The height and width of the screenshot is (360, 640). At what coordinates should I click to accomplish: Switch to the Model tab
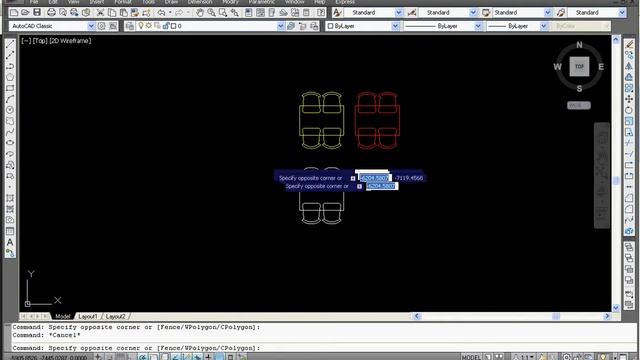tap(62, 316)
